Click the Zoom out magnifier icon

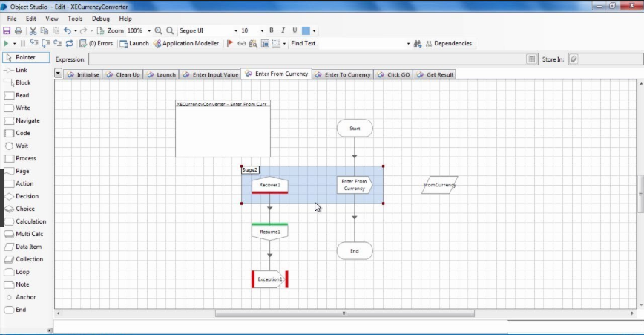(x=170, y=31)
